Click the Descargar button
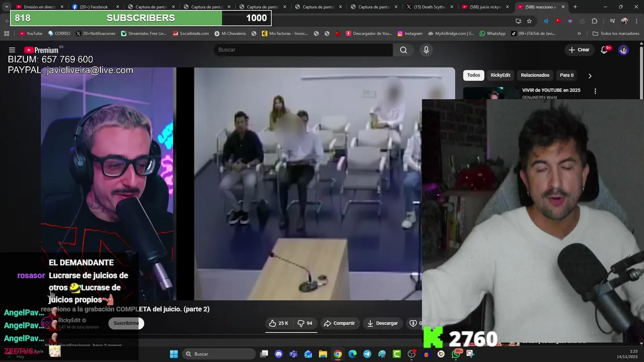The image size is (644, 362). (382, 323)
